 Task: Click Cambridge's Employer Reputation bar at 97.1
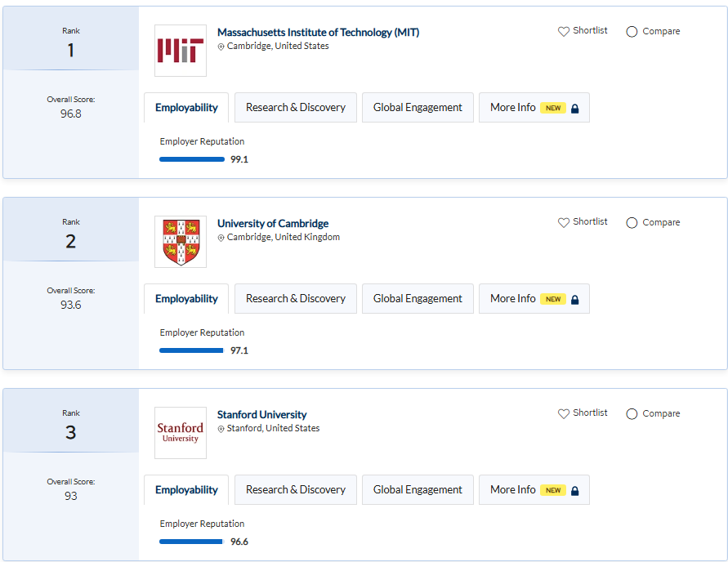point(191,351)
